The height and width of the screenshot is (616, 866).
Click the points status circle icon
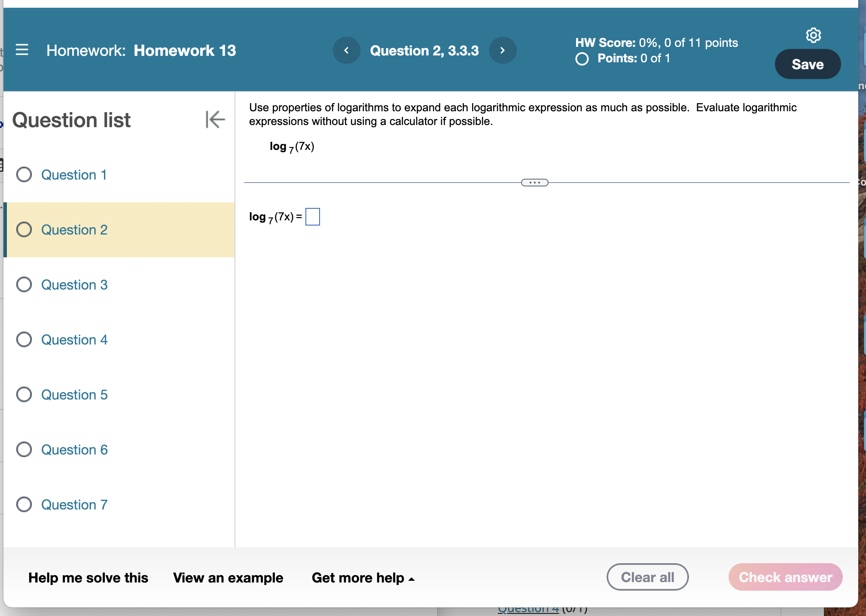582,59
